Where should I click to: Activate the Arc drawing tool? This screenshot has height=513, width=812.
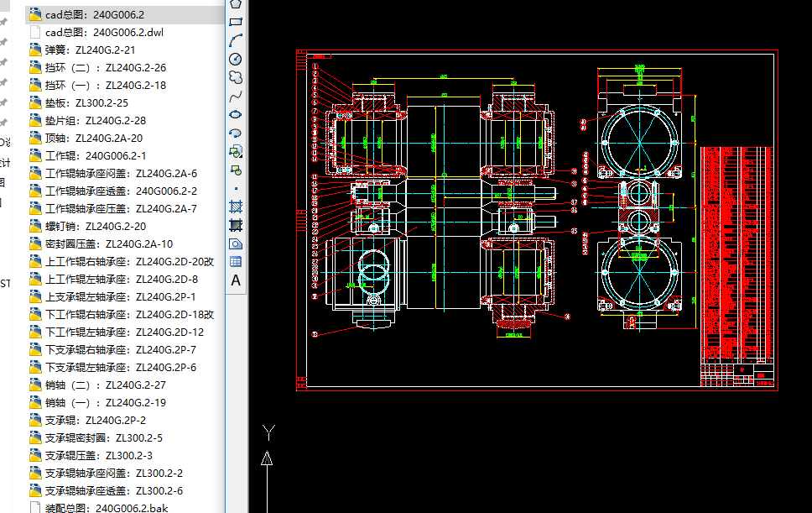[x=236, y=40]
